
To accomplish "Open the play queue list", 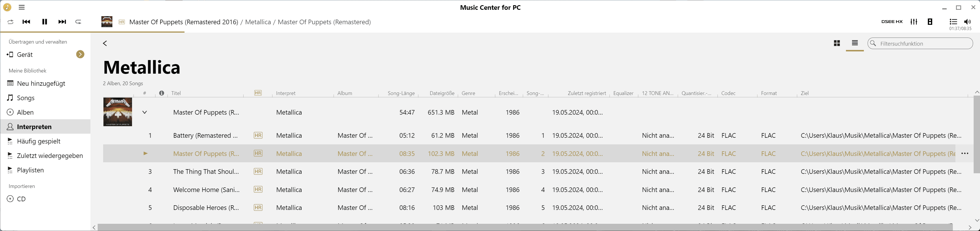I will (x=953, y=22).
